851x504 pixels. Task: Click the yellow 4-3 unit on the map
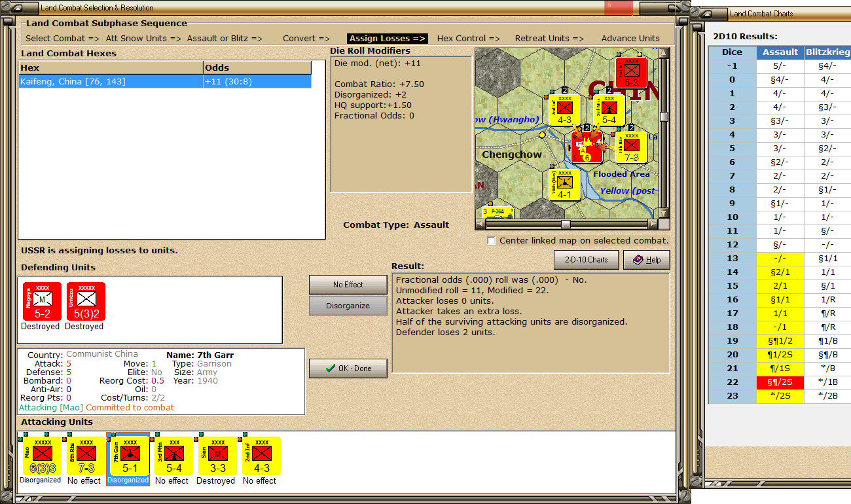click(x=564, y=111)
